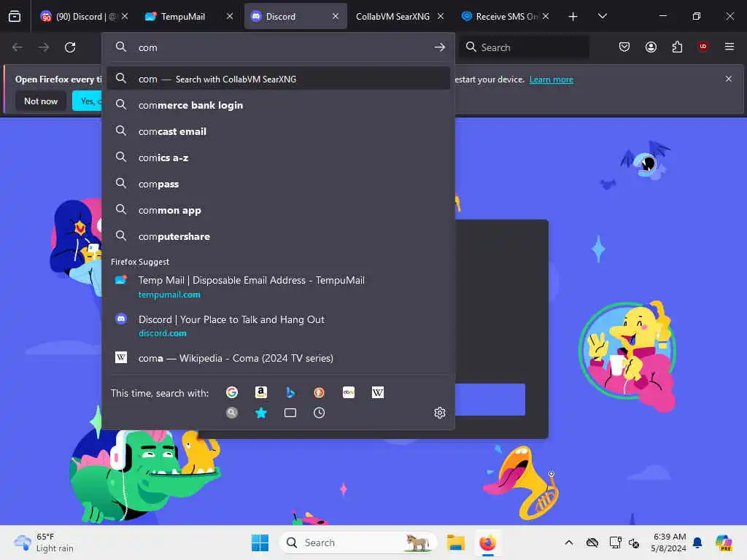
Task: Open the Copilot preview icon in taskbar
Action: 724,542
